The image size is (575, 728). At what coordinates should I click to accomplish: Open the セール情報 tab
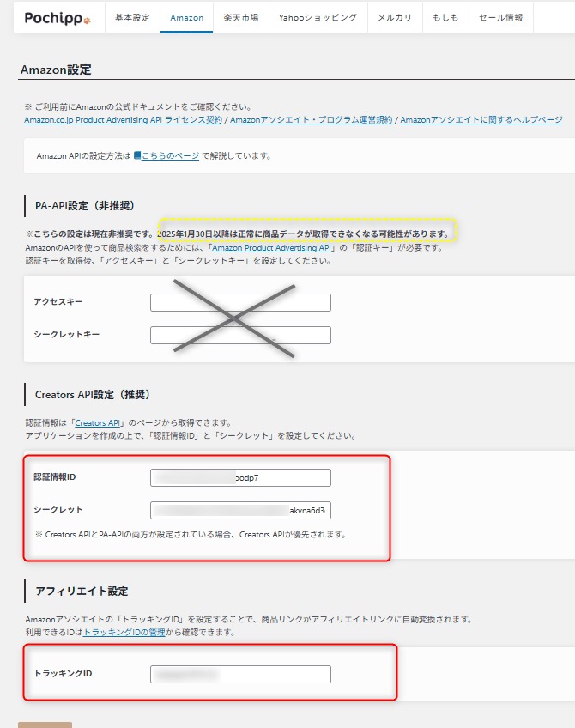(x=500, y=17)
